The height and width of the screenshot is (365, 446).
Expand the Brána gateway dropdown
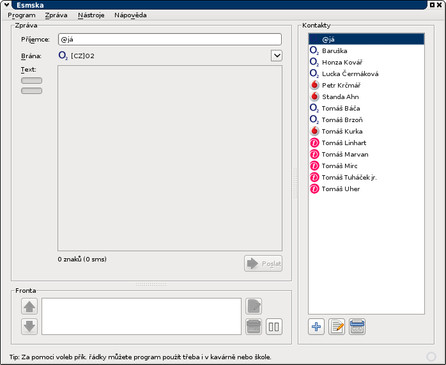coord(277,56)
